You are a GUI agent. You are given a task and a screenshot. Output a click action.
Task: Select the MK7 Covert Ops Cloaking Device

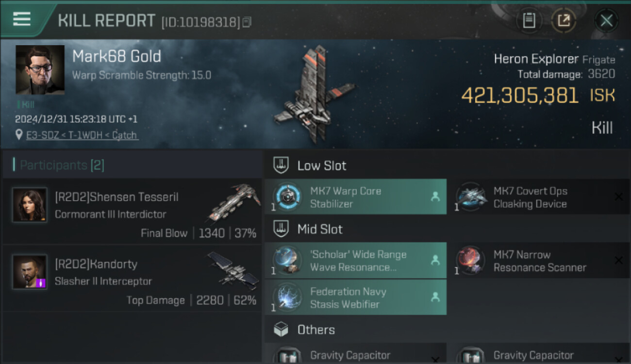coord(539,197)
